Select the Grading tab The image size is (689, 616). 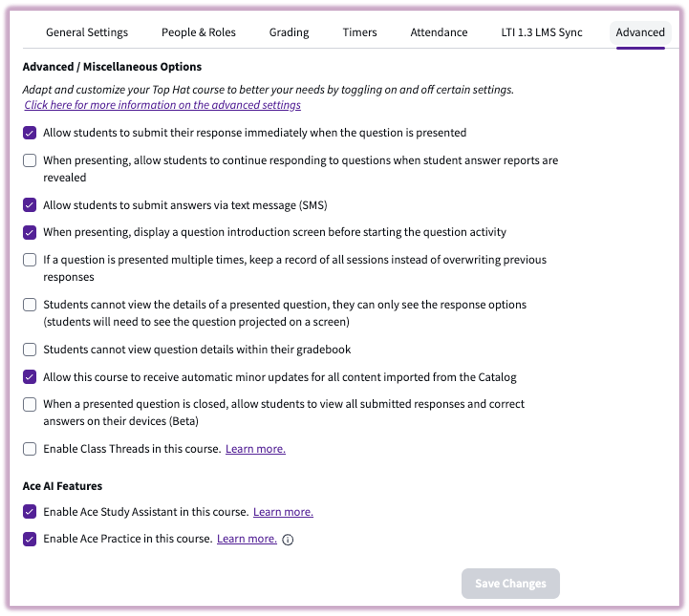point(289,32)
